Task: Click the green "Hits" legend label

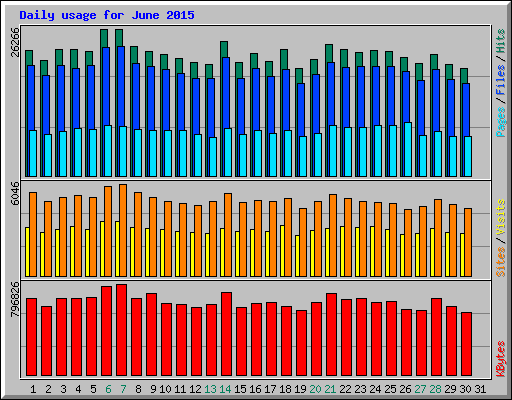Action: (x=501, y=41)
